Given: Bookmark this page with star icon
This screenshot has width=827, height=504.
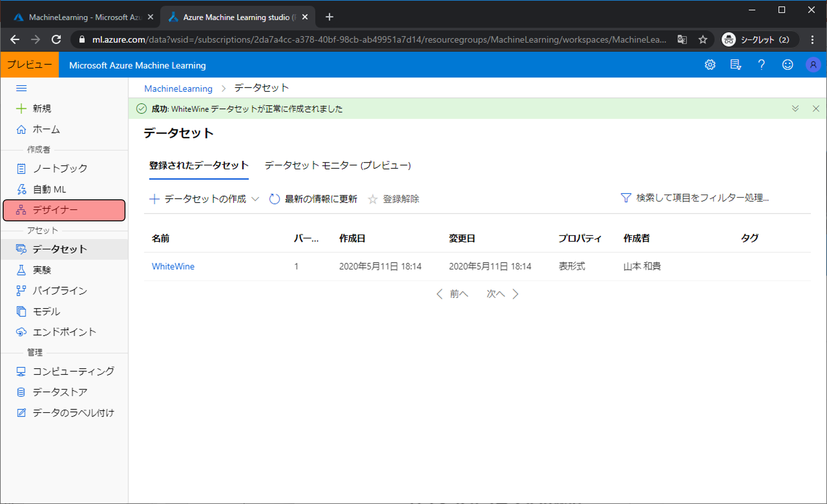Looking at the screenshot, I should 703,40.
